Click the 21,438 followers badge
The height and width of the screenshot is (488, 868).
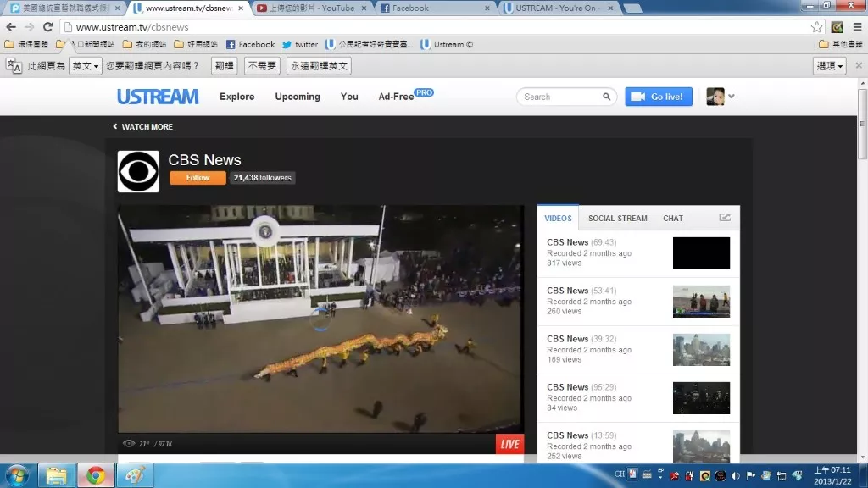pos(263,178)
